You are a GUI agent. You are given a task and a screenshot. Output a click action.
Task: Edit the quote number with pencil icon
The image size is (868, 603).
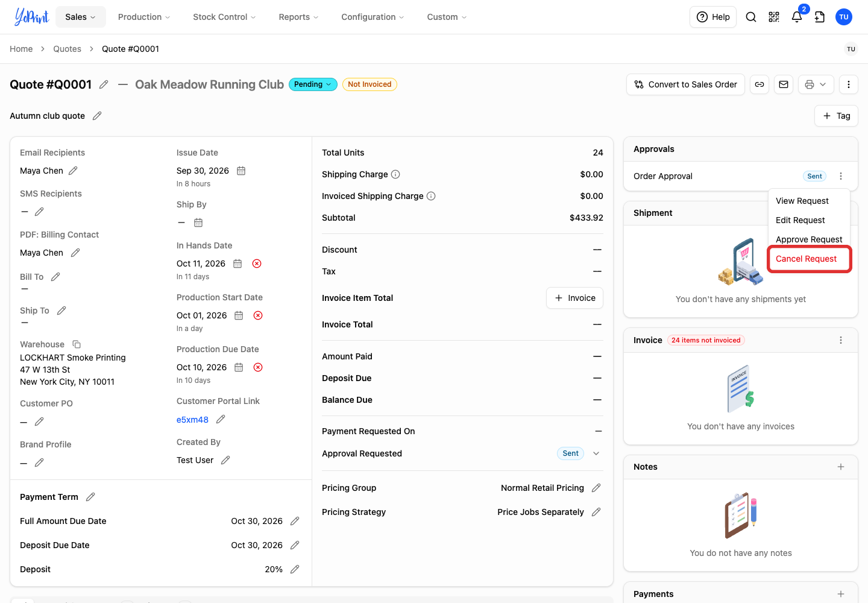pyautogui.click(x=104, y=84)
